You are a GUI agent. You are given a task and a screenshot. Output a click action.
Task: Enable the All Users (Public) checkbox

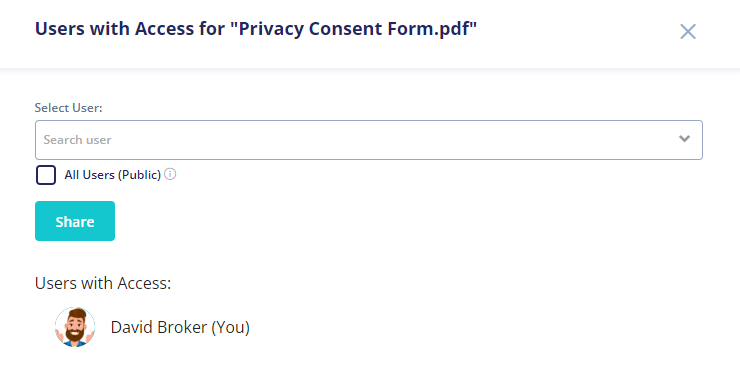coord(46,175)
